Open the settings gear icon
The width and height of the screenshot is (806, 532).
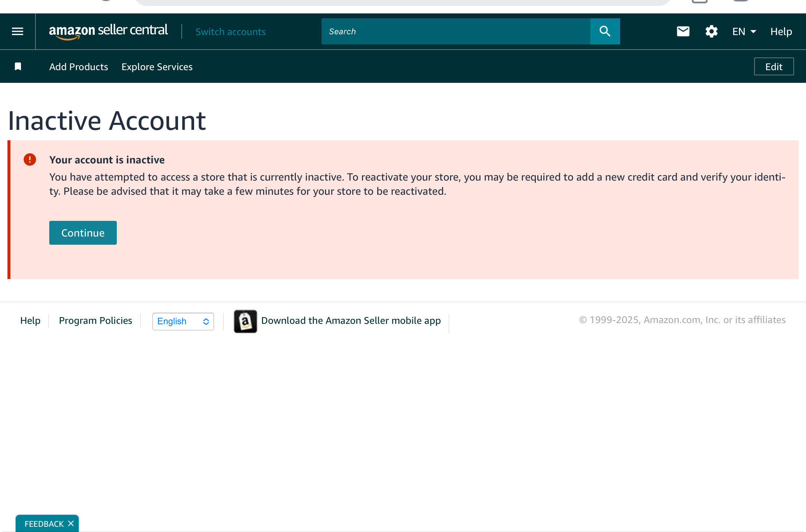711,31
